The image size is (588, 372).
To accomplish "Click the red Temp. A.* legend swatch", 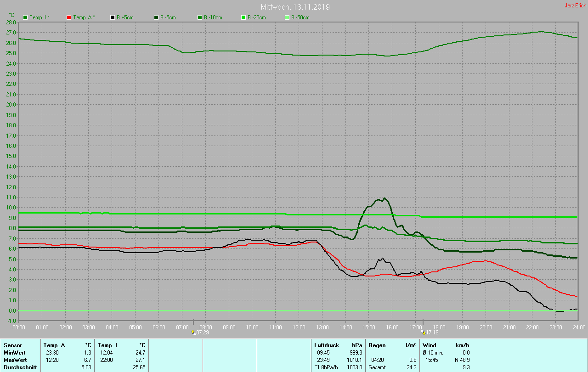I will coord(69,17).
